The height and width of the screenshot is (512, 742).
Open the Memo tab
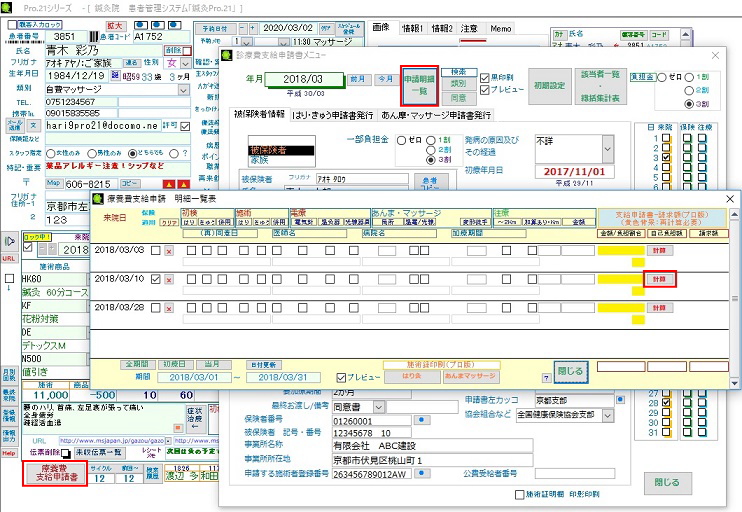501,28
